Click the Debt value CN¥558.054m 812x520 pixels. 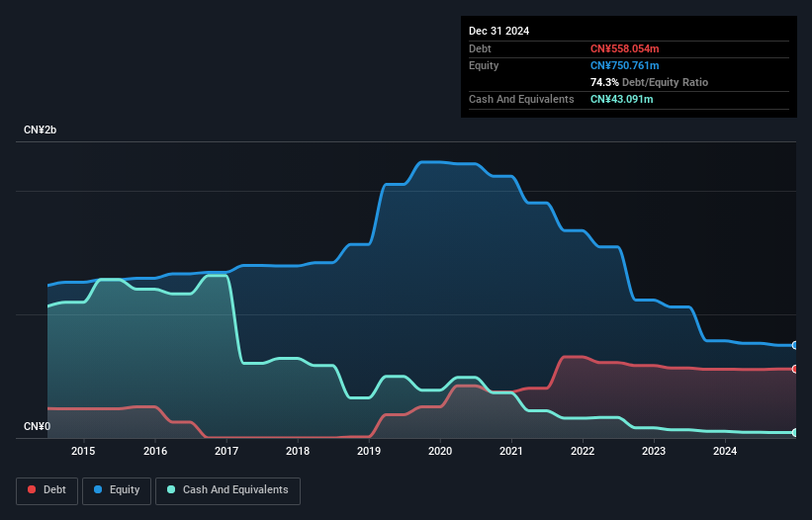[624, 48]
